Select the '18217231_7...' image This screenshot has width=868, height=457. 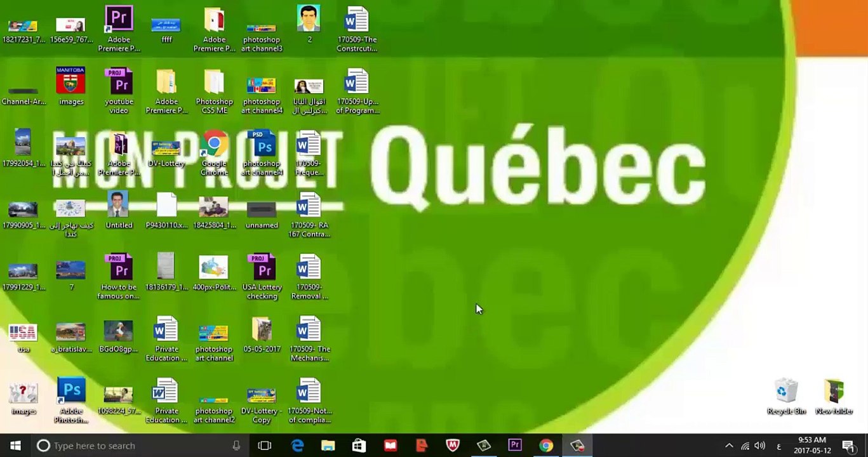(x=23, y=32)
